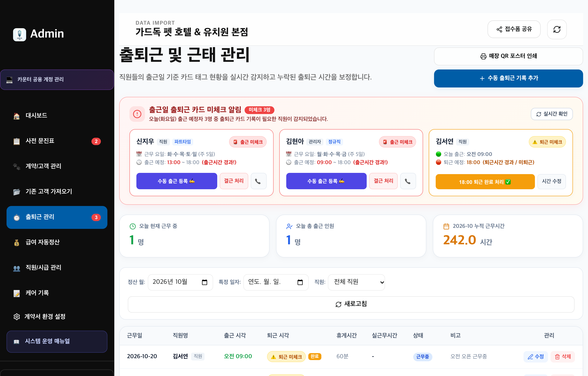Click the calendar icon on 누적 근무시간 card
The width and height of the screenshot is (588, 376).
(446, 226)
